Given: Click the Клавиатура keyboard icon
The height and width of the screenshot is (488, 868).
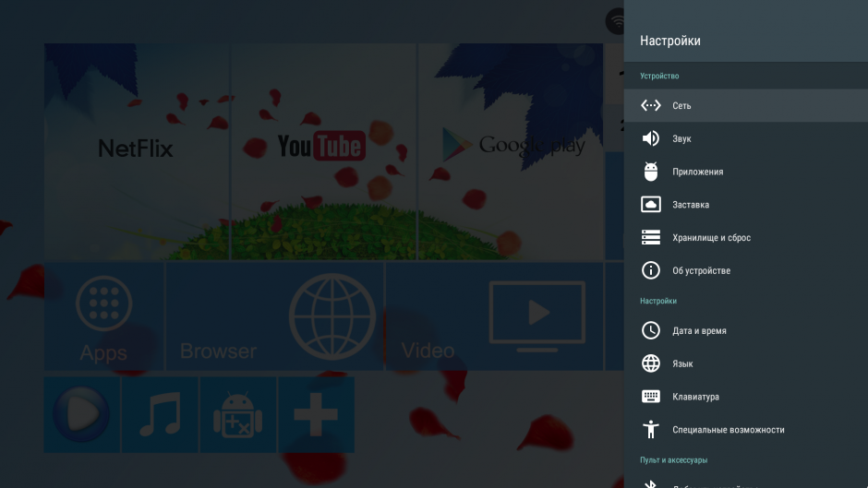Looking at the screenshot, I should 650,396.
